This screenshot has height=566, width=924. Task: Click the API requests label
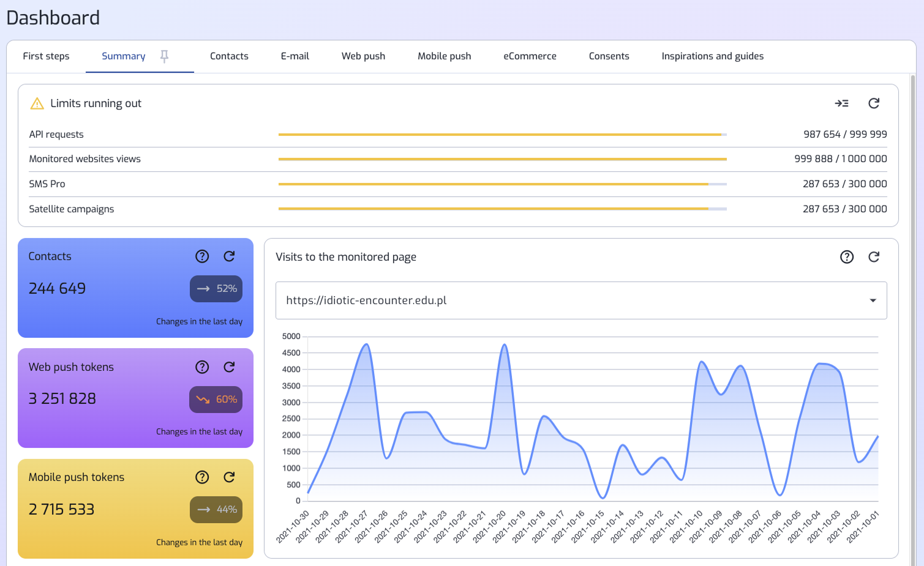[x=56, y=135]
